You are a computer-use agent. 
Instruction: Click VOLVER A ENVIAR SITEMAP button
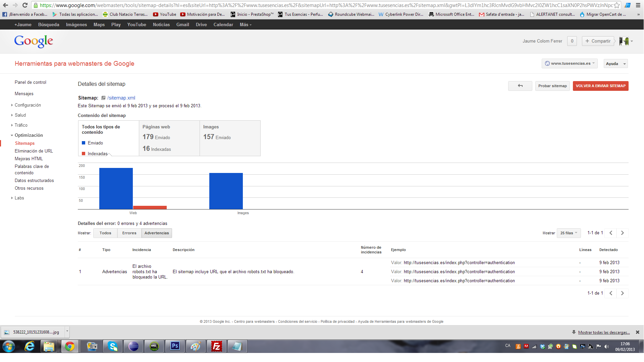(x=600, y=86)
